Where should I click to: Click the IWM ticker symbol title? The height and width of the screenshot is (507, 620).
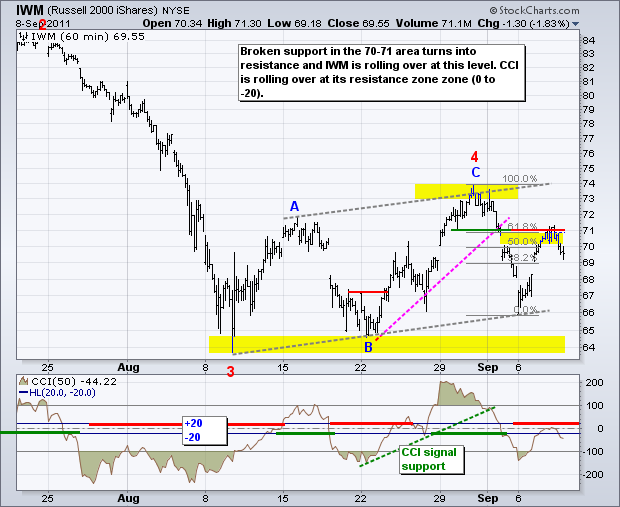[30, 10]
